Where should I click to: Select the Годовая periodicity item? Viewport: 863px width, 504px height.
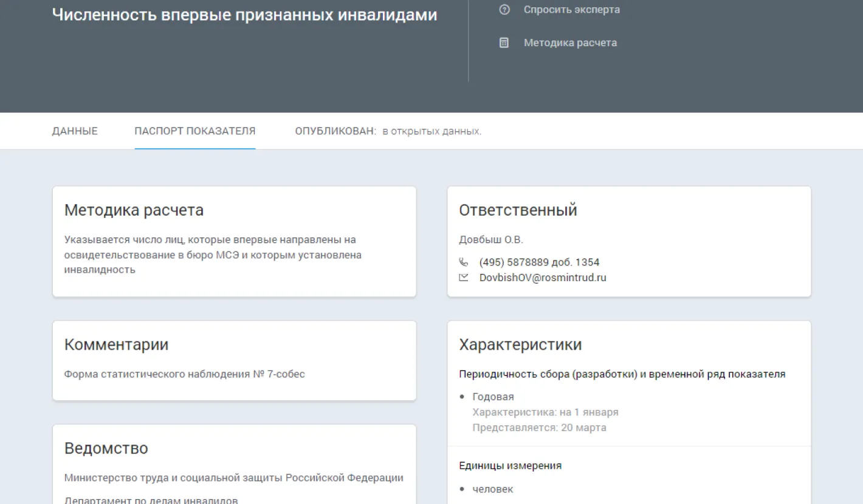click(493, 397)
